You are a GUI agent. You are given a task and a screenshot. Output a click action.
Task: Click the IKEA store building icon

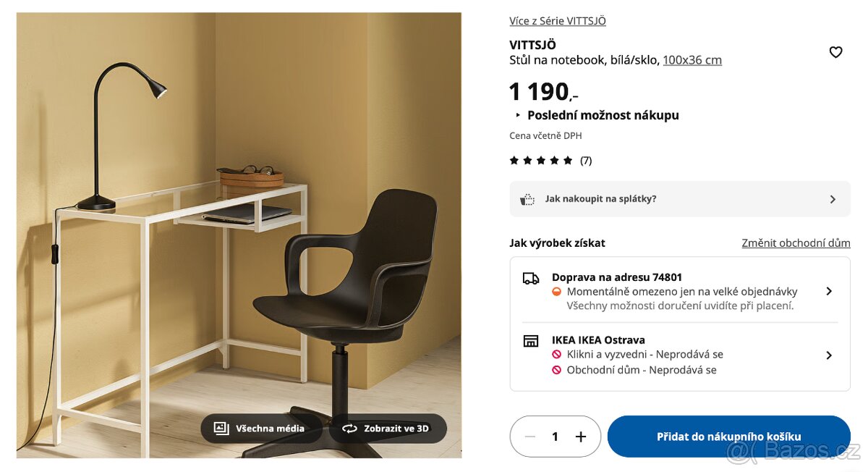point(531,340)
